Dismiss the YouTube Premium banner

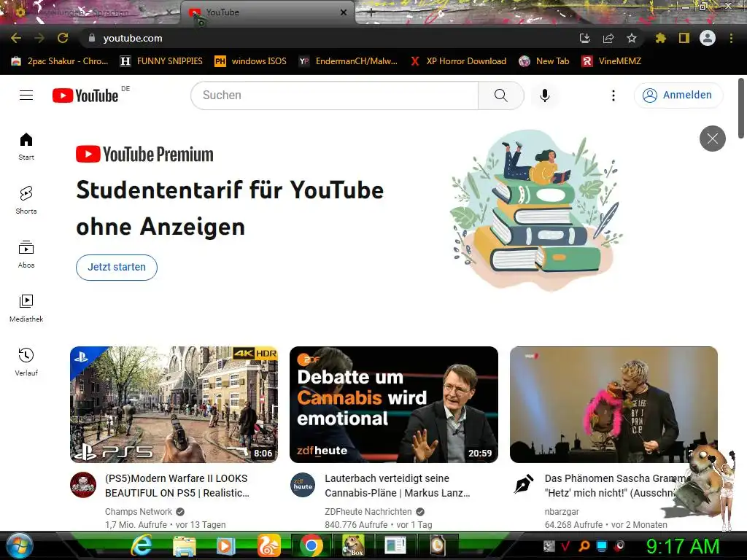coord(712,139)
